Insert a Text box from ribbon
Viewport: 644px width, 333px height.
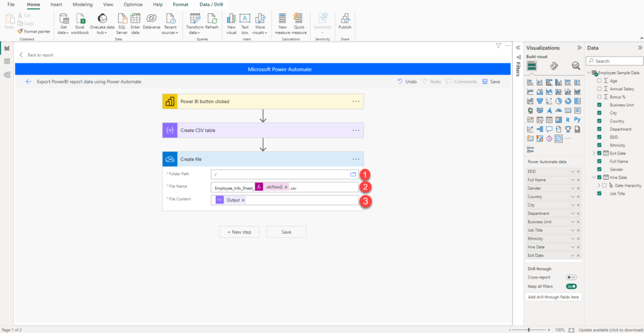245,21
